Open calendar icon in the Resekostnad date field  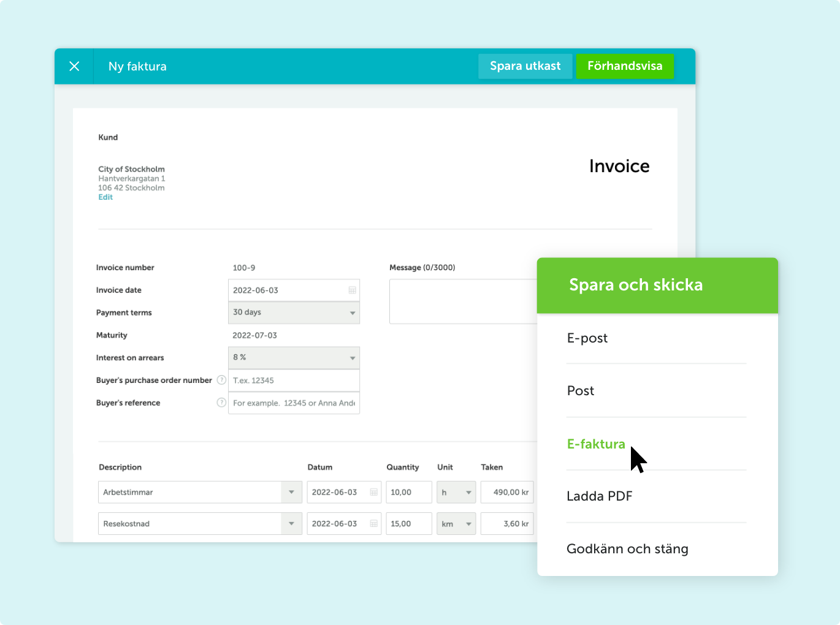[x=373, y=524]
